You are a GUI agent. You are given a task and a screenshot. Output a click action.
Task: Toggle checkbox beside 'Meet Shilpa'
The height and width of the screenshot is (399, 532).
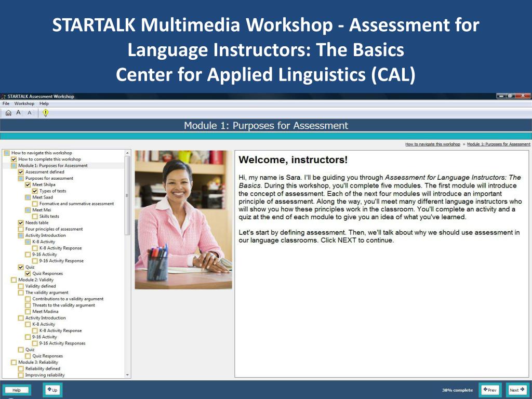pos(28,184)
